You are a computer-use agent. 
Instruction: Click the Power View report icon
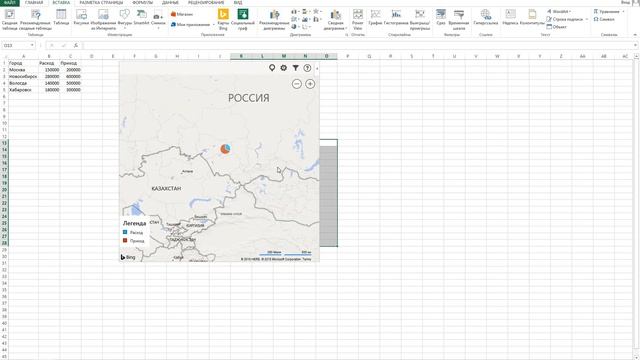point(358,19)
